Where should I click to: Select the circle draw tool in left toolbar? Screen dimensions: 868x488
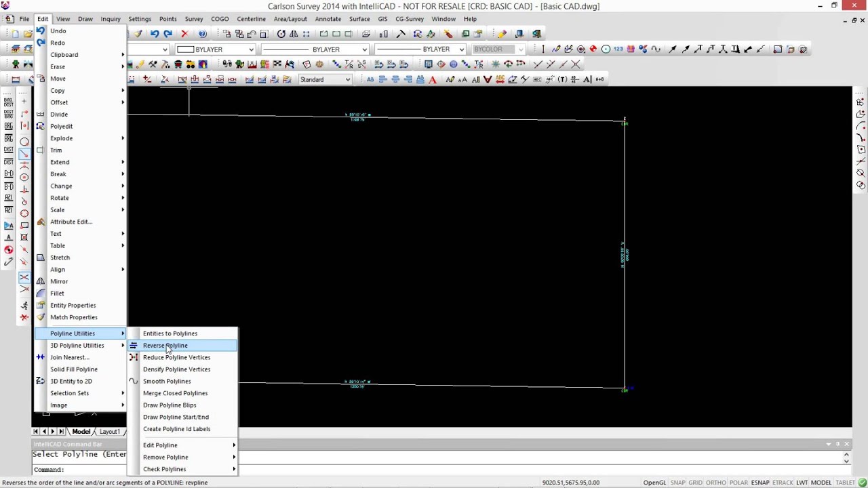click(x=24, y=142)
